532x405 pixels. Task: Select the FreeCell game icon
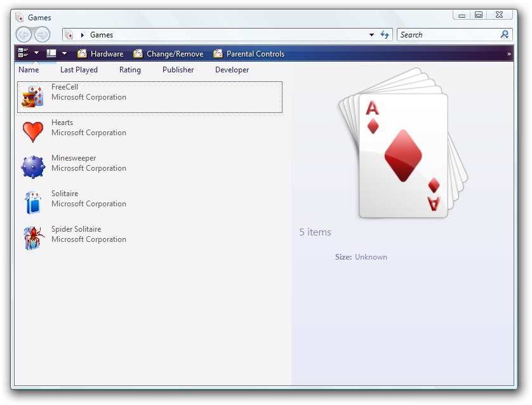pos(32,97)
